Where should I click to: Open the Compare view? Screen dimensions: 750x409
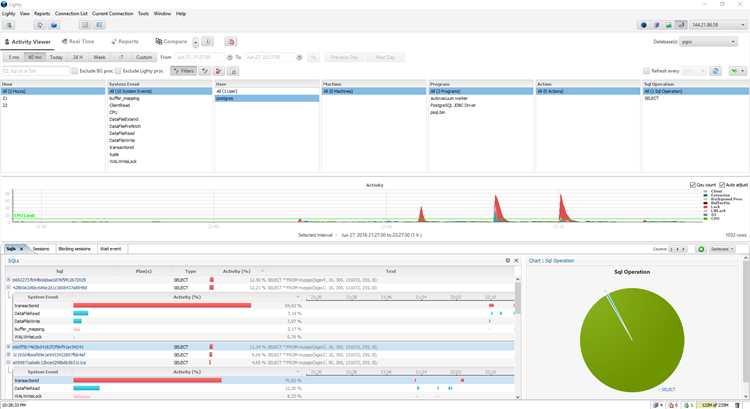(171, 42)
